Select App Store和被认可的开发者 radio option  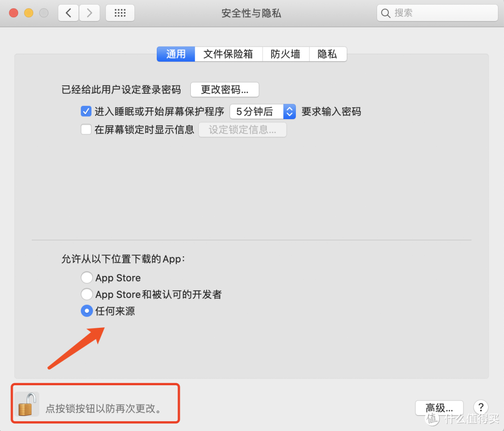tap(87, 294)
